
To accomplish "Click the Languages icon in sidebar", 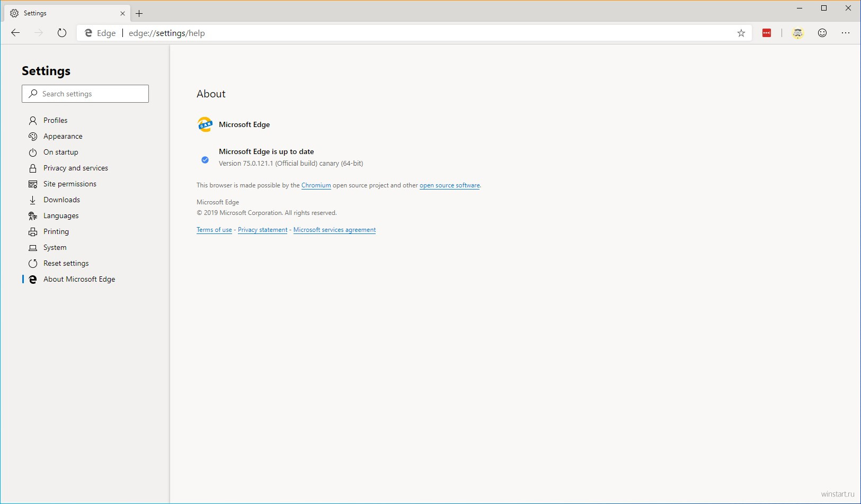I will (33, 216).
